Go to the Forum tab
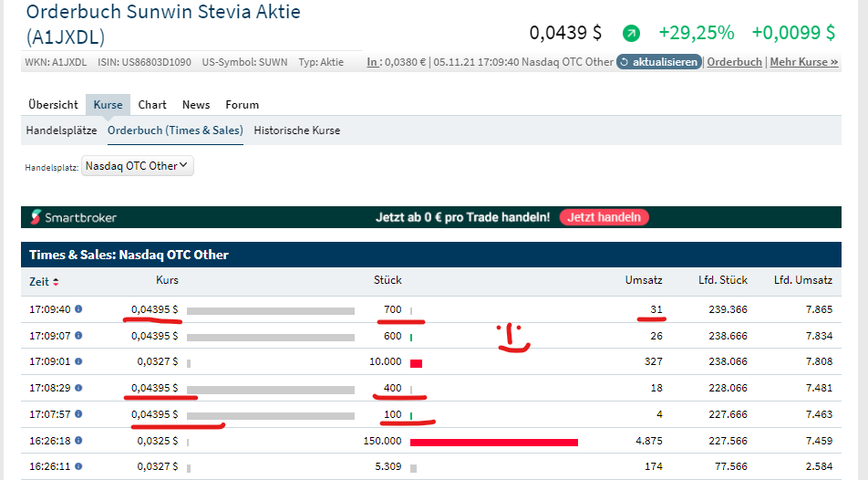The width and height of the screenshot is (868, 480). 243,105
